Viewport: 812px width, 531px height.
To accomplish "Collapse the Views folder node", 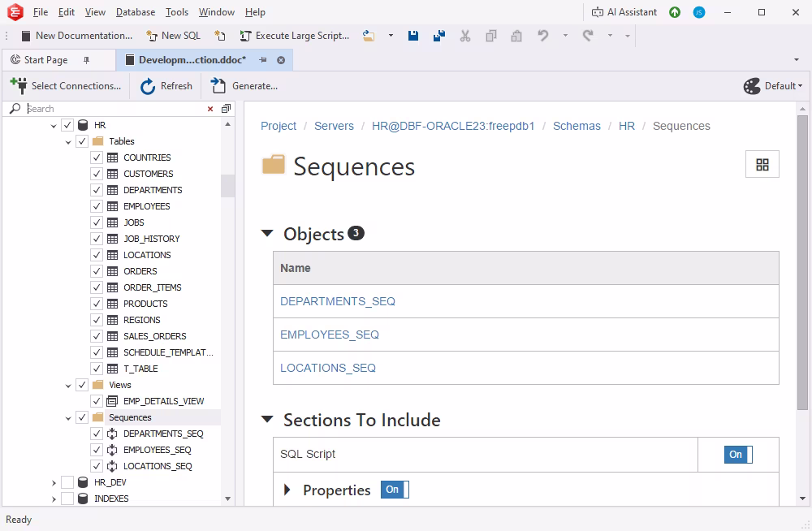I will click(x=68, y=386).
